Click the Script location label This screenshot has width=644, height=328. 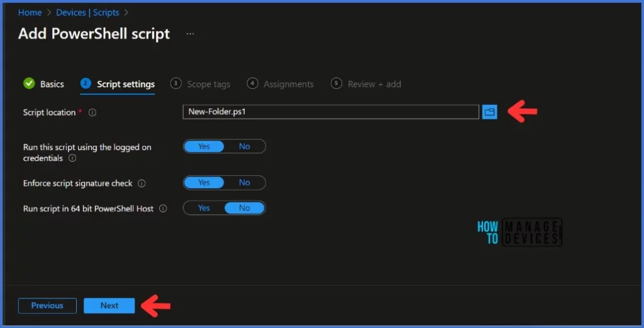(x=49, y=112)
